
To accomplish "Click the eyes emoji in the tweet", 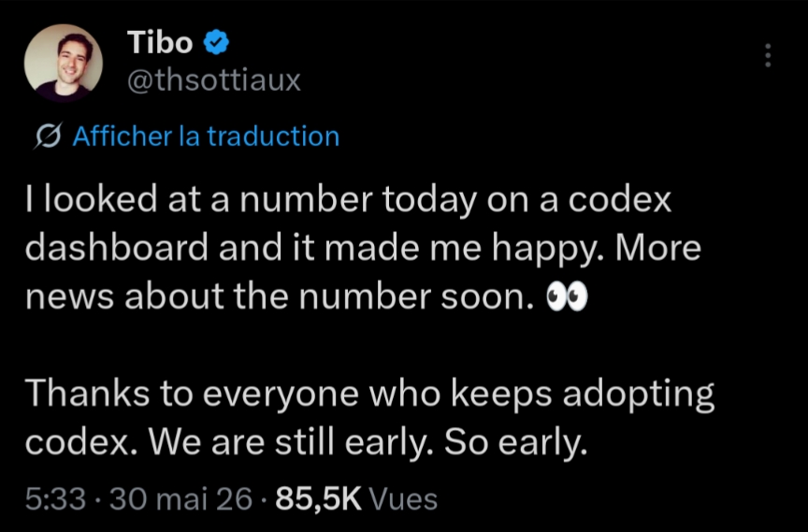I will pos(567,298).
